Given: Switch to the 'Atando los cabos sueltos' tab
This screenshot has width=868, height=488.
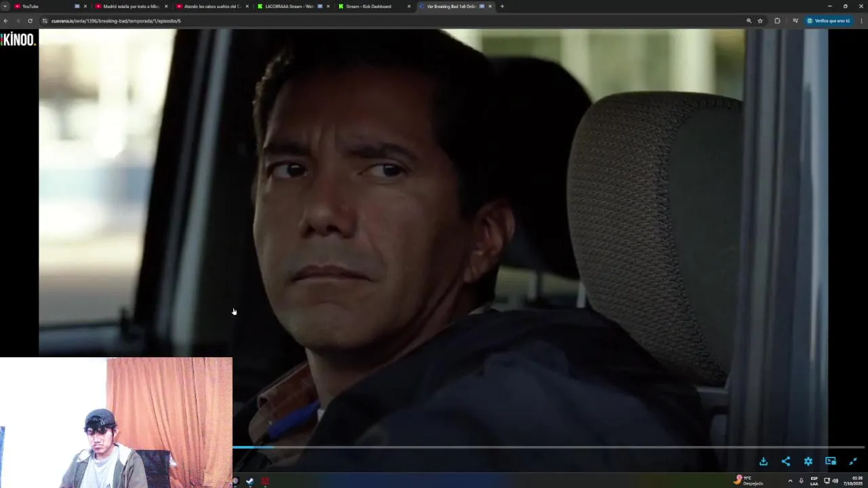Looking at the screenshot, I should coord(212,6).
